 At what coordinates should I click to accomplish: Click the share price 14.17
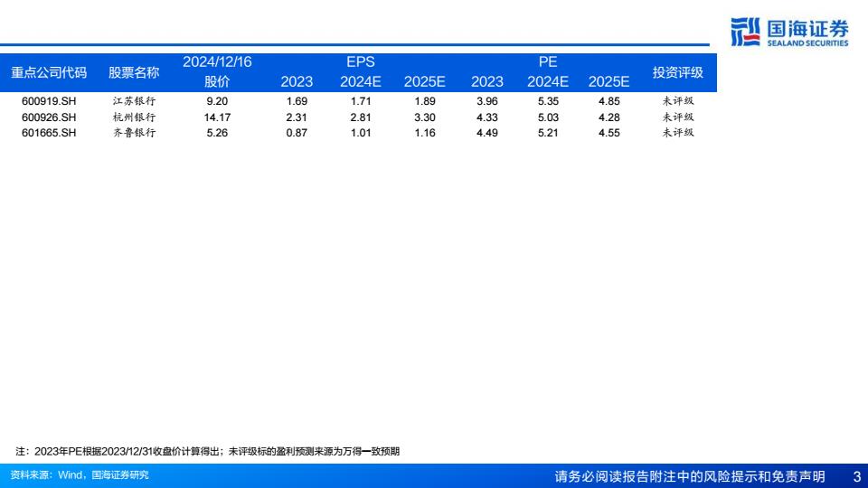point(217,117)
